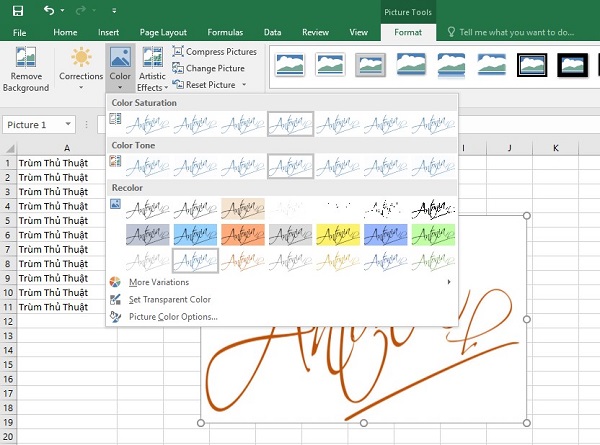The width and height of the screenshot is (600, 445).
Task: Click the Remove Background icon
Action: click(x=25, y=66)
